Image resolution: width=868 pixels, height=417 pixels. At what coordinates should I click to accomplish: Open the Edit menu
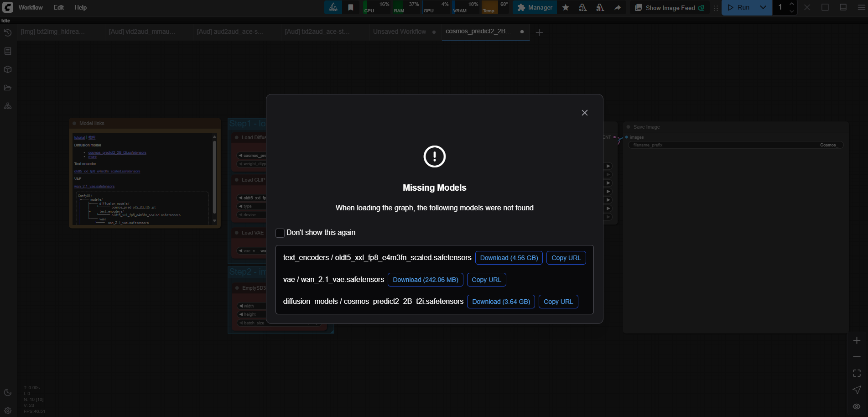(x=58, y=7)
